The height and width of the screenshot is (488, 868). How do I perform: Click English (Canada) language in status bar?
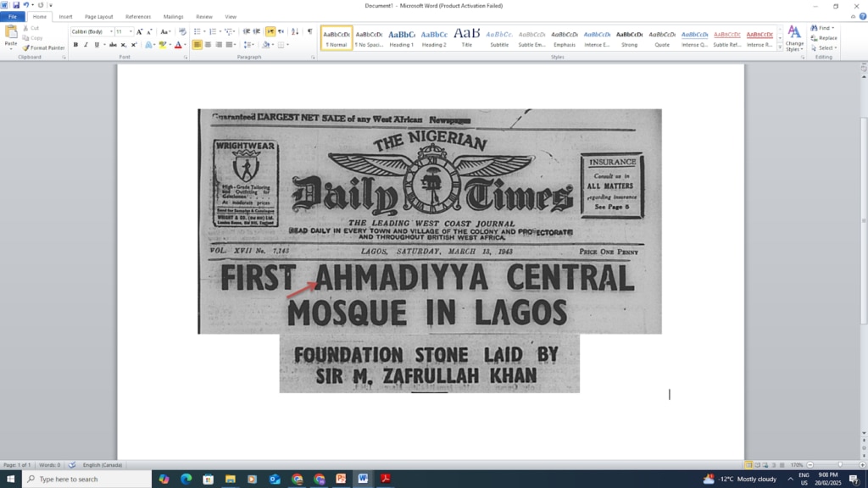[x=103, y=465]
